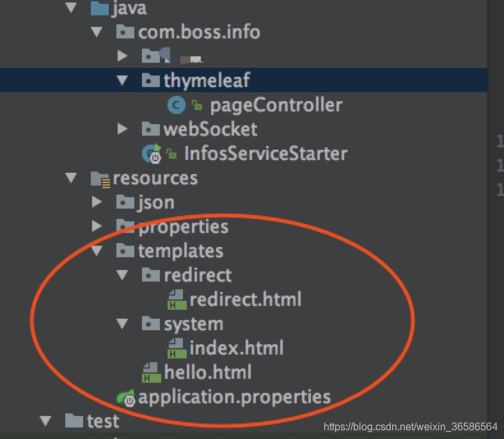Click the redirect.html file icon
Viewport: 504px width, 439px height.
(x=177, y=299)
